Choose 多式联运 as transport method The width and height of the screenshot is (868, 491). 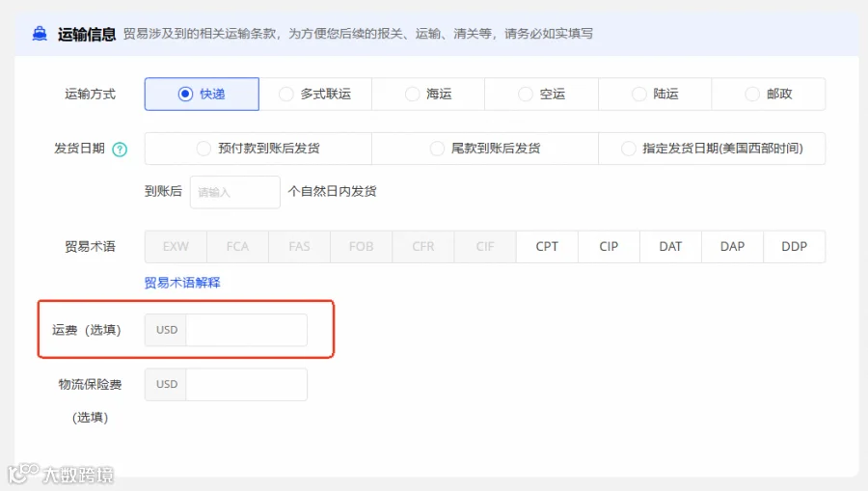315,95
